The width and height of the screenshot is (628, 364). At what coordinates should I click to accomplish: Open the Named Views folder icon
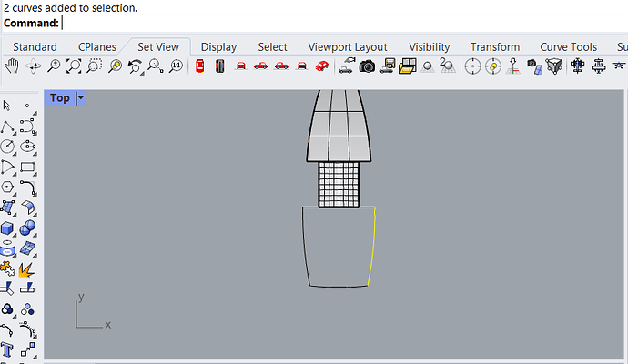408,66
